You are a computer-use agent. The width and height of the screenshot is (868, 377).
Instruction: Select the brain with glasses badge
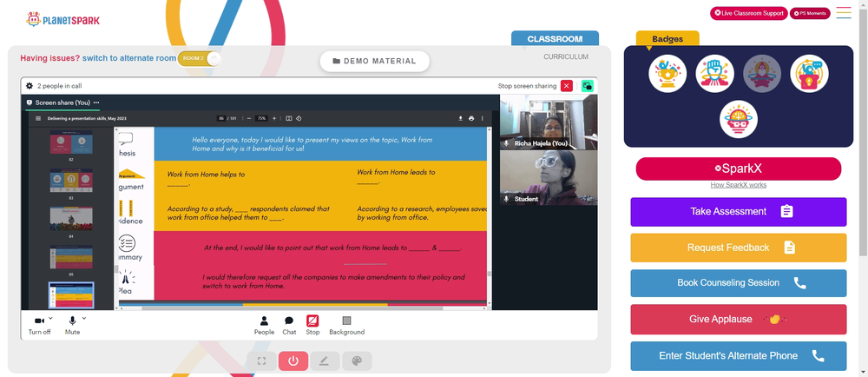click(x=739, y=119)
